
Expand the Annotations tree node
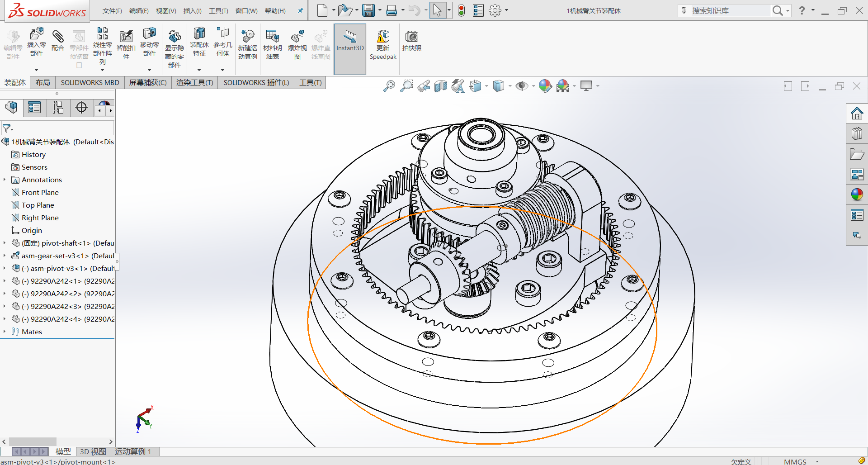[x=5, y=180]
